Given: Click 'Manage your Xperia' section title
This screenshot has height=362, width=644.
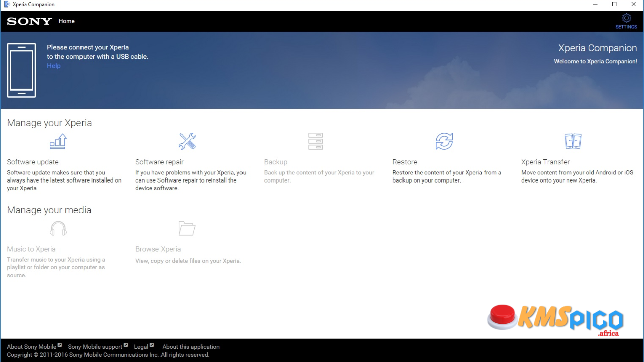Looking at the screenshot, I should [49, 123].
